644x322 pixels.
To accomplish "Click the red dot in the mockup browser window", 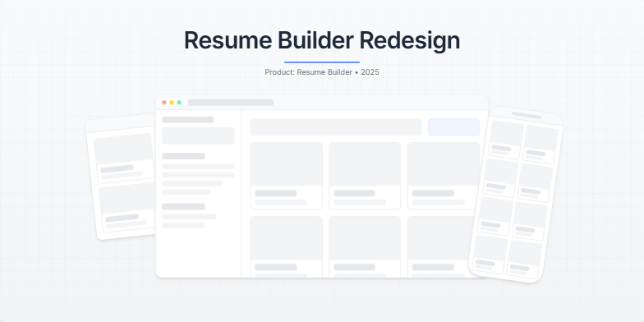I will [164, 102].
